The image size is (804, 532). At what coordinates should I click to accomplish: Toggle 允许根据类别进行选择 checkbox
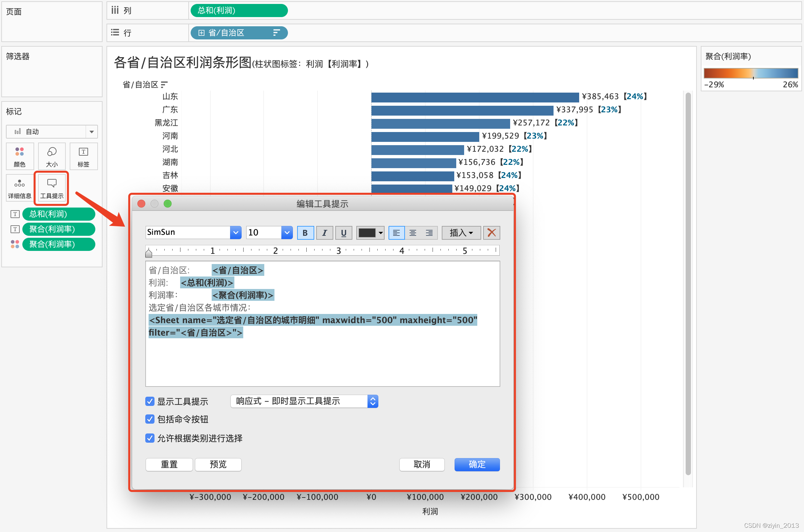(x=150, y=438)
